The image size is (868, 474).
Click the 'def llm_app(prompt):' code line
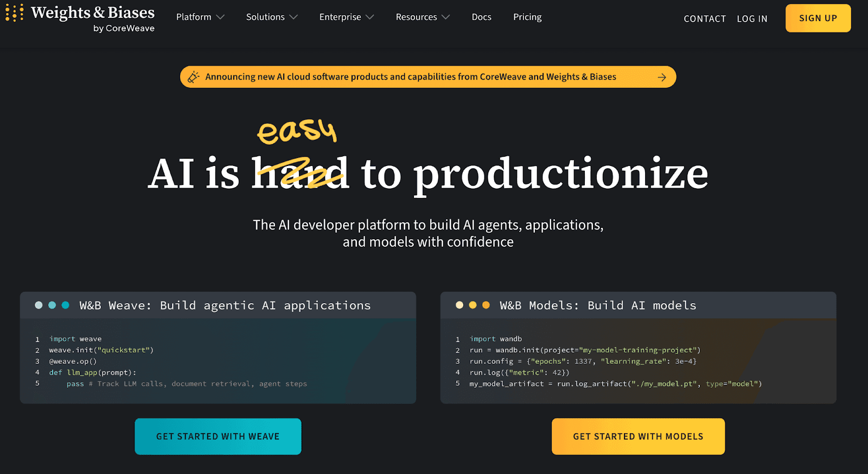pos(93,373)
